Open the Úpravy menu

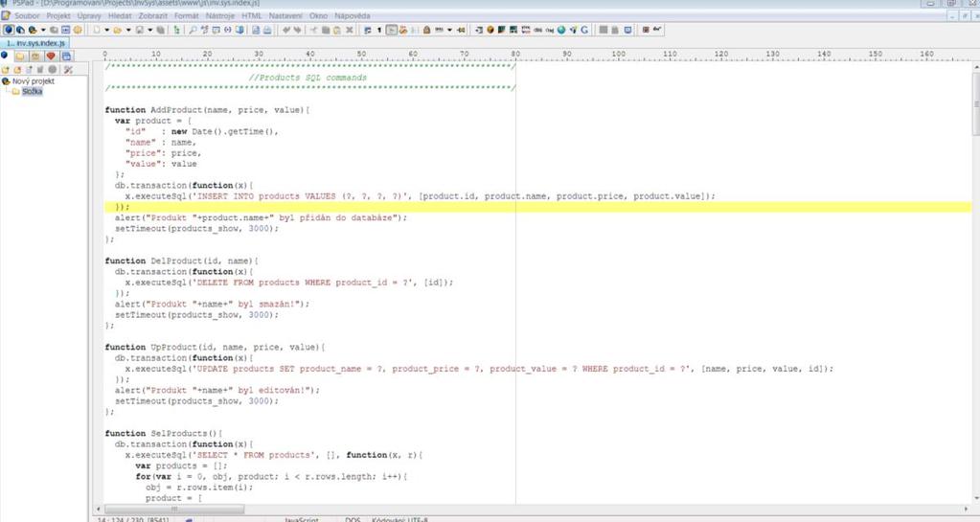[x=89, y=15]
